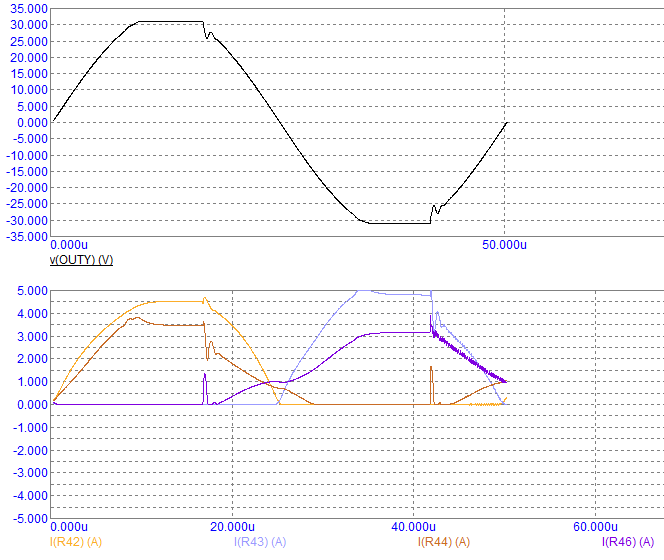
Task: Select the I(R44) (A) legend label
Action: point(444,541)
